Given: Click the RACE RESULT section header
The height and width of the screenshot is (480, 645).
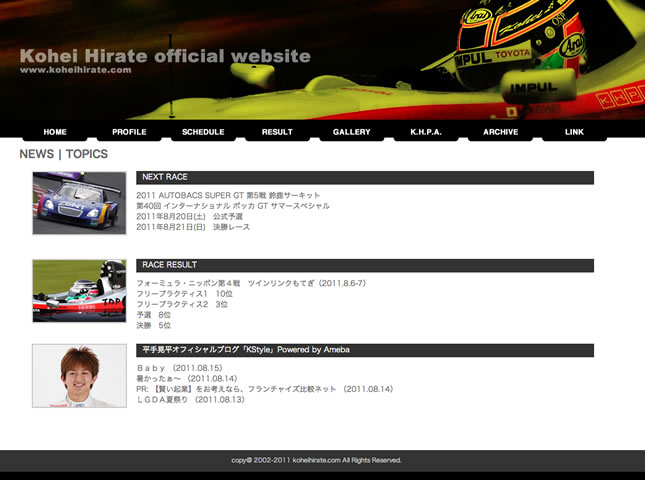Looking at the screenshot, I should click(365, 265).
